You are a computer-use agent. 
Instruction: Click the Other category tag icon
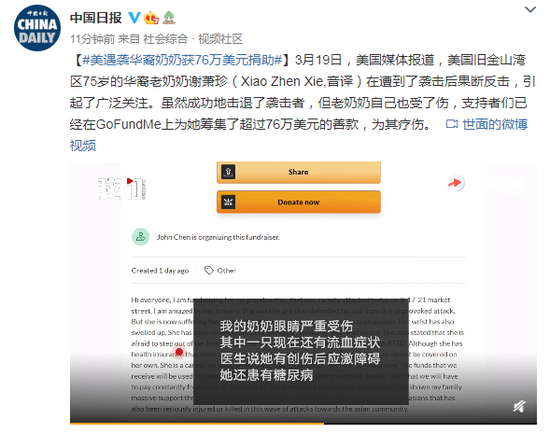[x=209, y=270]
